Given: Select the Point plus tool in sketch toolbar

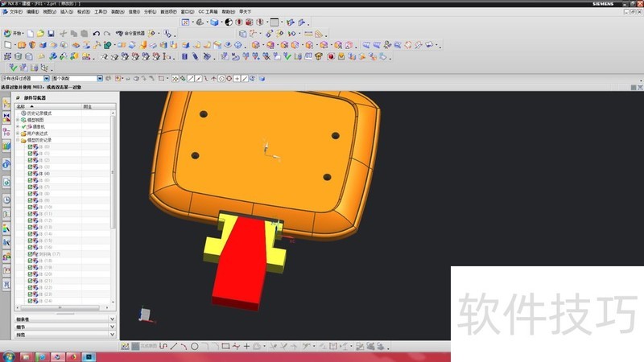Looking at the screenshot, I should click(246, 347).
